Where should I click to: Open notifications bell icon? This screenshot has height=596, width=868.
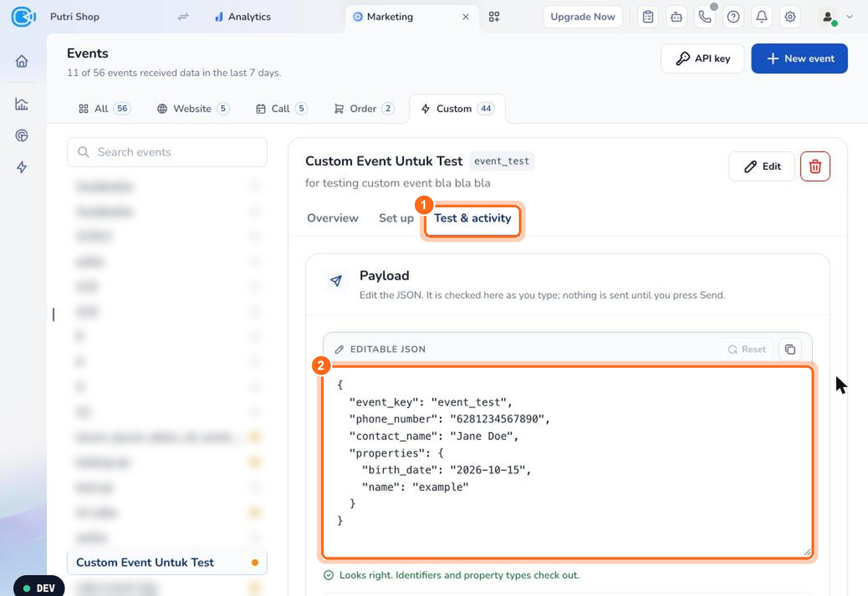[x=761, y=17]
